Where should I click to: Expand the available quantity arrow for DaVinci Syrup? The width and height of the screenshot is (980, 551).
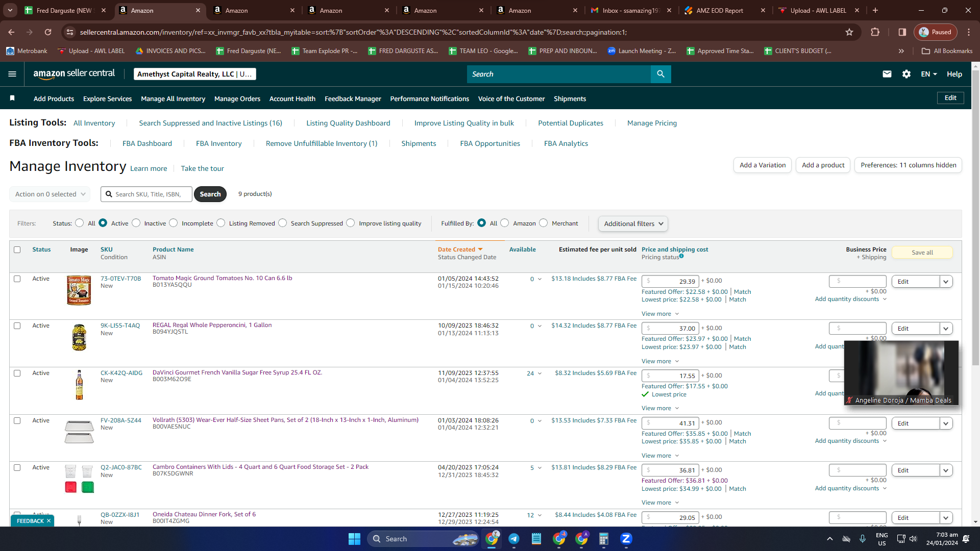pos(540,373)
